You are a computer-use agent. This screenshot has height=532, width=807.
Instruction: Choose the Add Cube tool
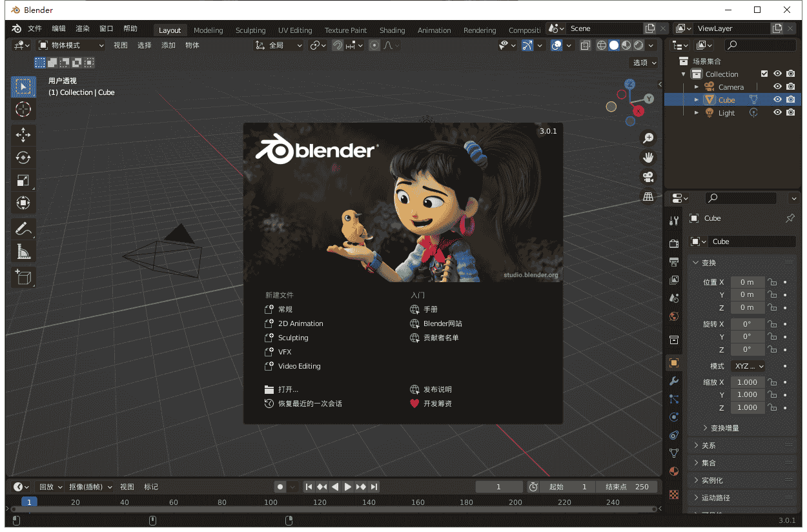tap(23, 278)
